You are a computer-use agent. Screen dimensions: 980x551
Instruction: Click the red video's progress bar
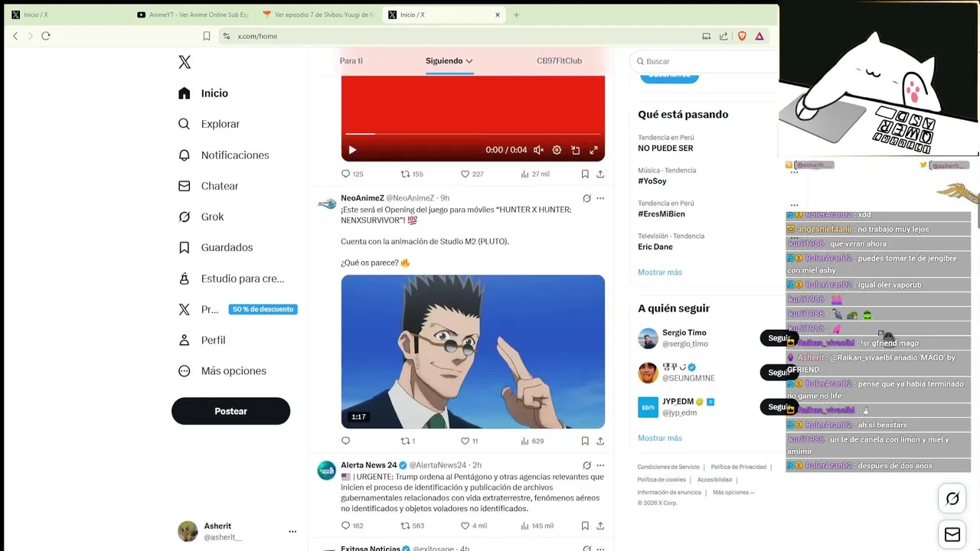click(x=472, y=134)
